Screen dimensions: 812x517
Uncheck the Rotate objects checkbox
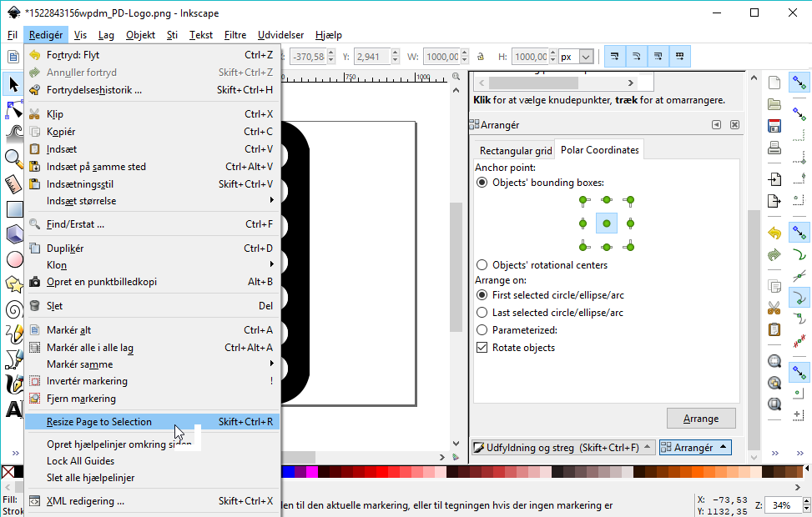click(x=482, y=348)
